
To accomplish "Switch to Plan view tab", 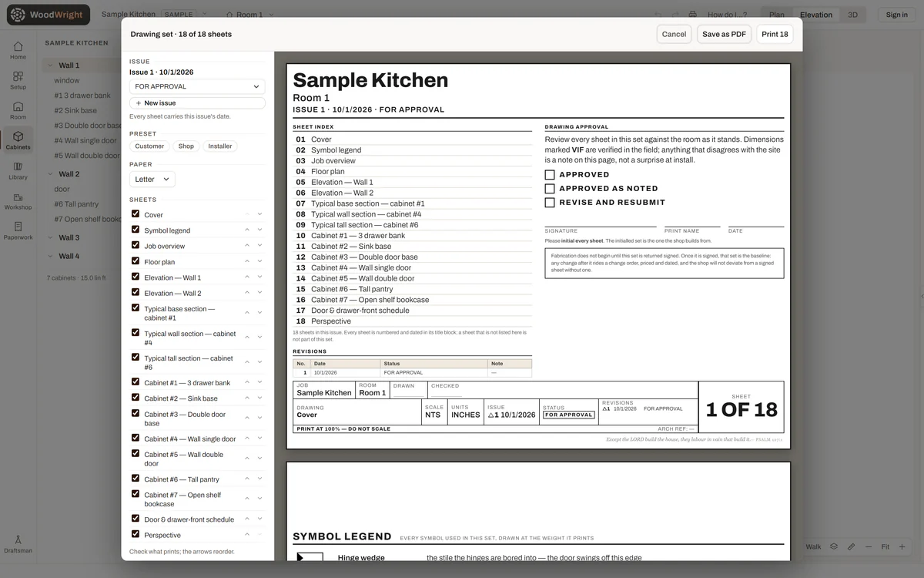I will tap(777, 15).
